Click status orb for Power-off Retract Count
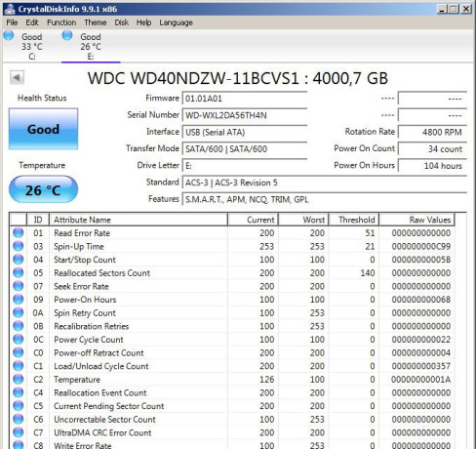The height and width of the screenshot is (449, 476). (19, 352)
